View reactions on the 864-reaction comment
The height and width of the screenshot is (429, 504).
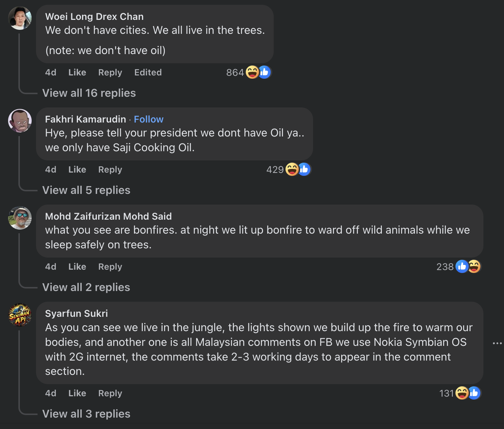pyautogui.click(x=258, y=72)
